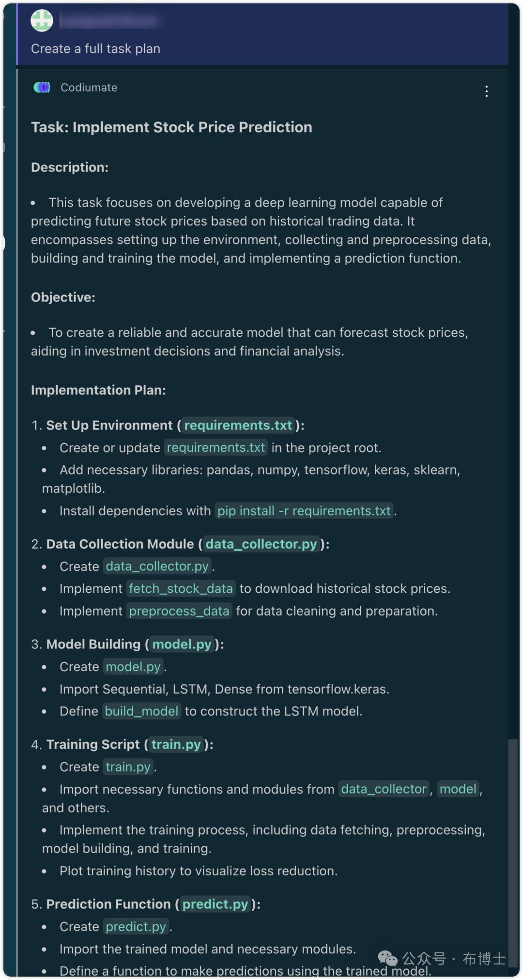Click the Codiumate logo icon
Viewport: 523px width, 980px height.
42,87
